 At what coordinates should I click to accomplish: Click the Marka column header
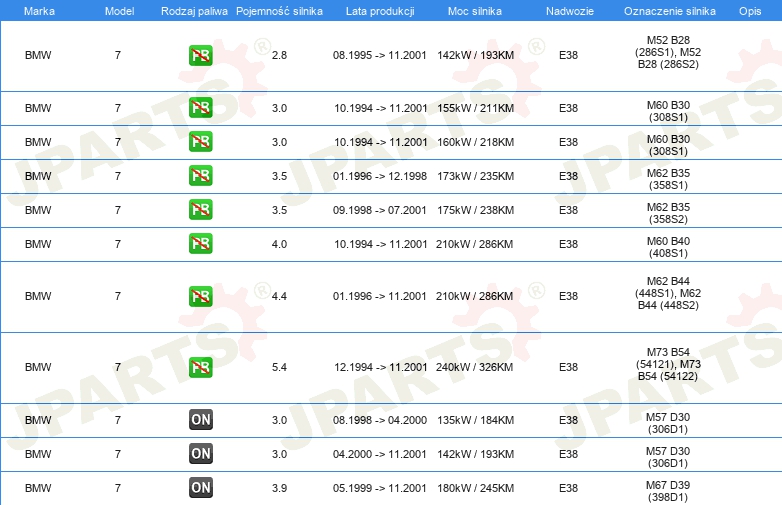pos(39,11)
